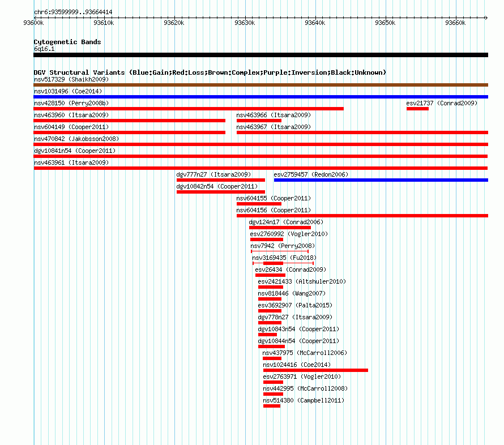Select nsv437975 (McCarroll2006) variant

pyautogui.click(x=305, y=353)
